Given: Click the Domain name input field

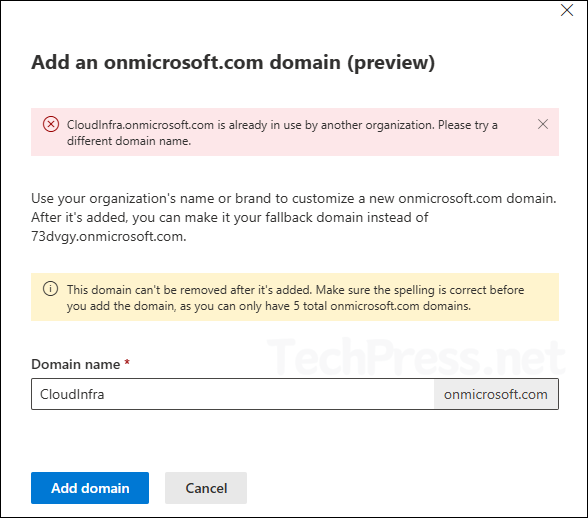Looking at the screenshot, I should (x=232, y=394).
